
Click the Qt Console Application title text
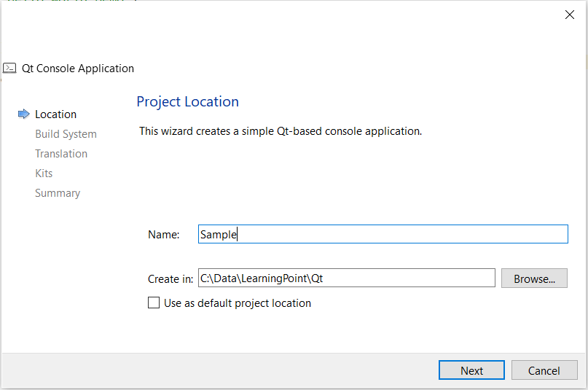tap(78, 69)
